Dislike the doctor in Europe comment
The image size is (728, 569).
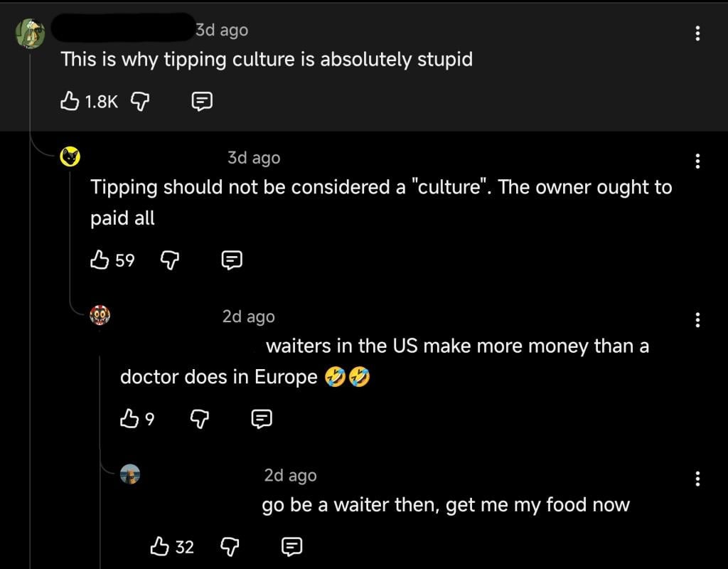(x=199, y=419)
